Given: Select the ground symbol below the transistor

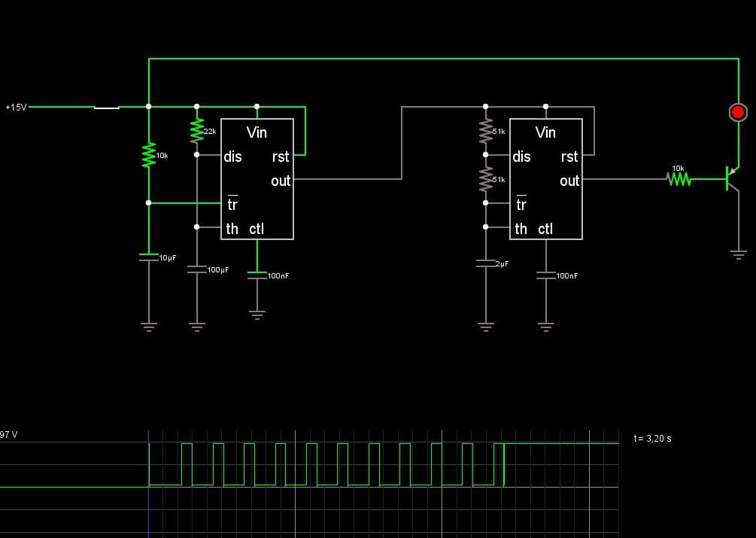Looking at the screenshot, I should tap(738, 255).
